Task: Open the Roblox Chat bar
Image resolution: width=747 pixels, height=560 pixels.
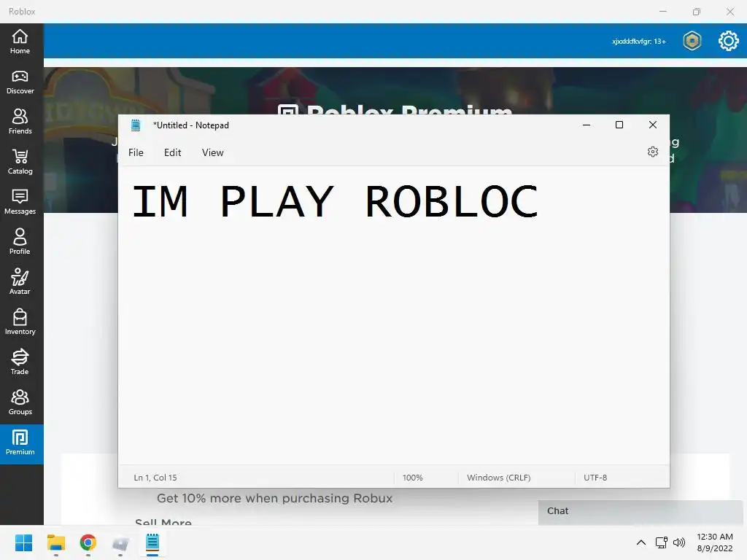Action: click(640, 512)
